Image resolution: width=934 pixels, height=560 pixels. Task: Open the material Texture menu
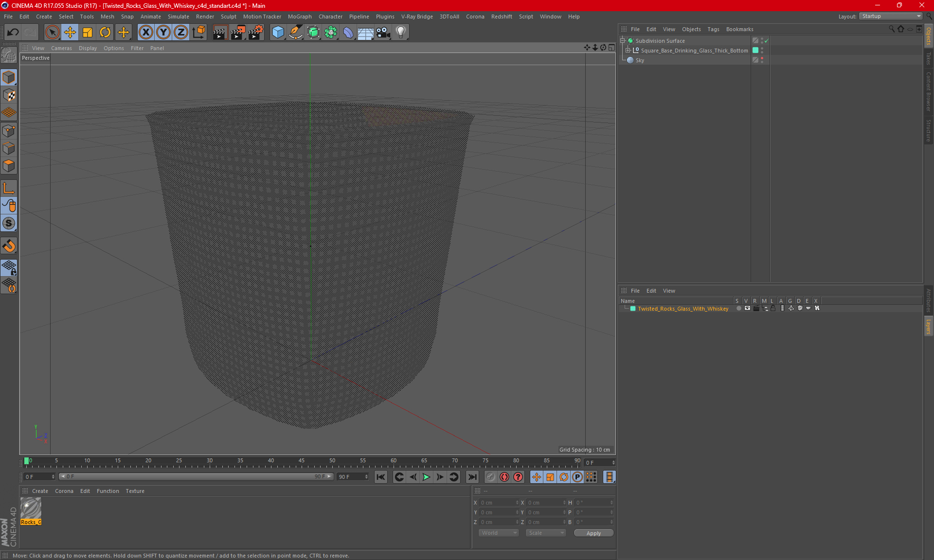135,491
